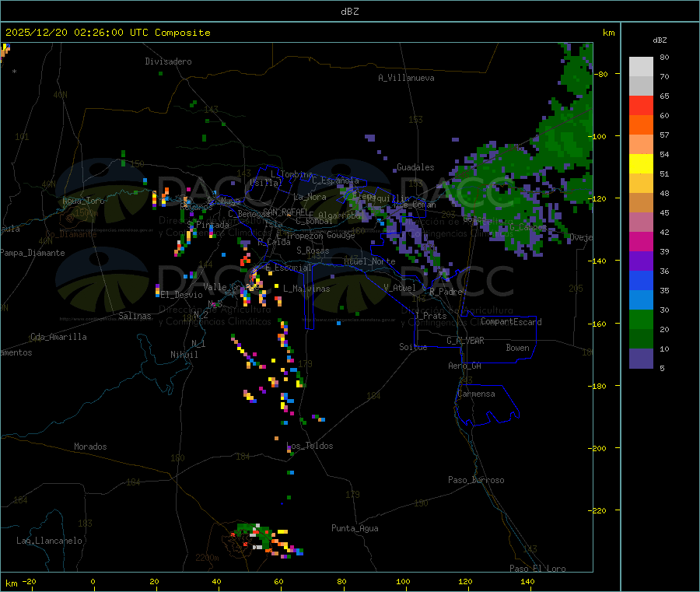
Task: Click the Carmensa map label
Action: tap(476, 394)
